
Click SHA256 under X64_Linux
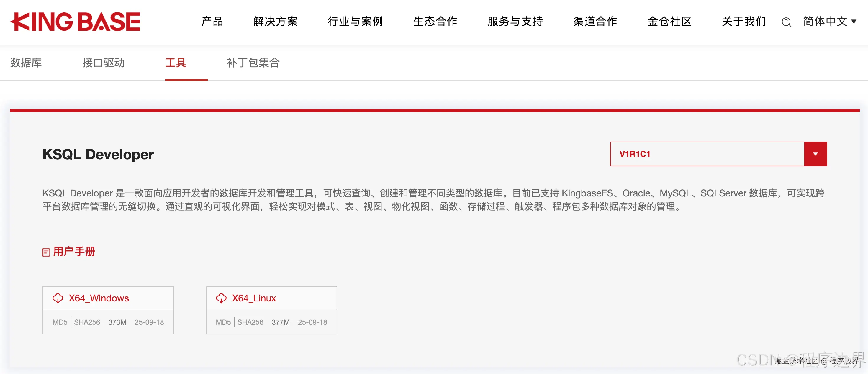(250, 322)
